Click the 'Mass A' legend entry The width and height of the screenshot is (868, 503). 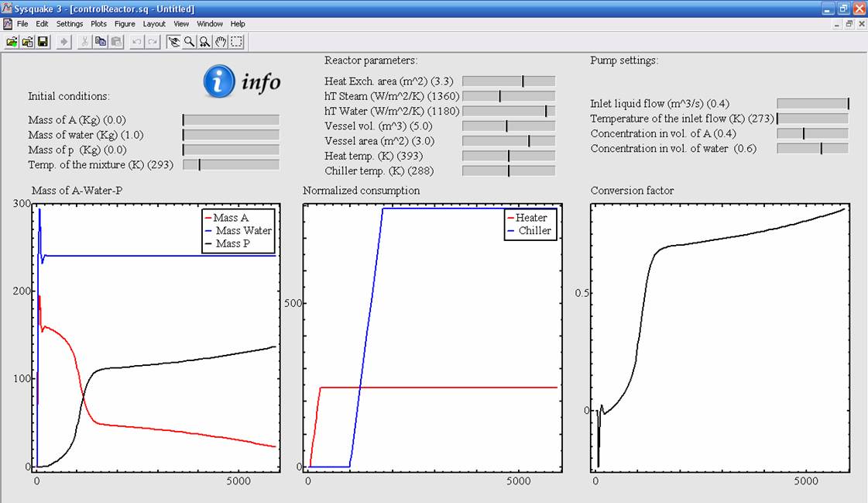pos(226,218)
